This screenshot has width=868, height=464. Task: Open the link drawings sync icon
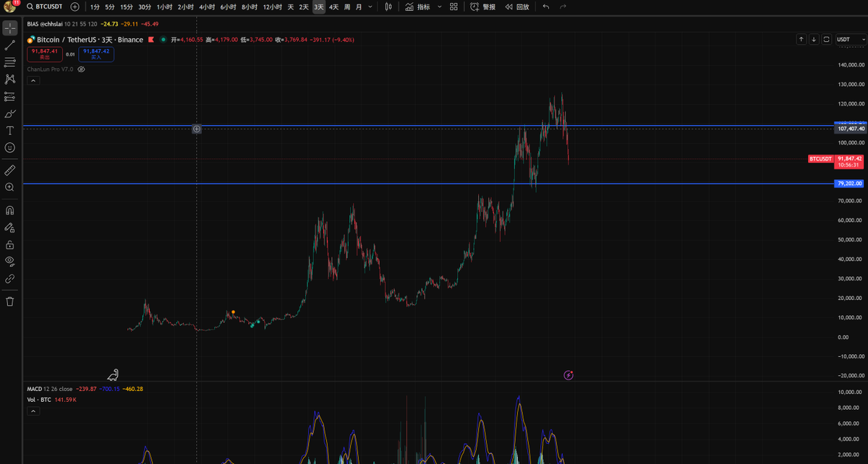(x=9, y=278)
